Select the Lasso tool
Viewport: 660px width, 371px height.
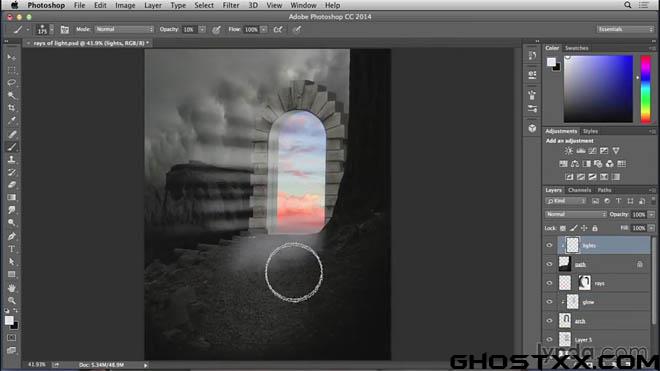pos(11,83)
